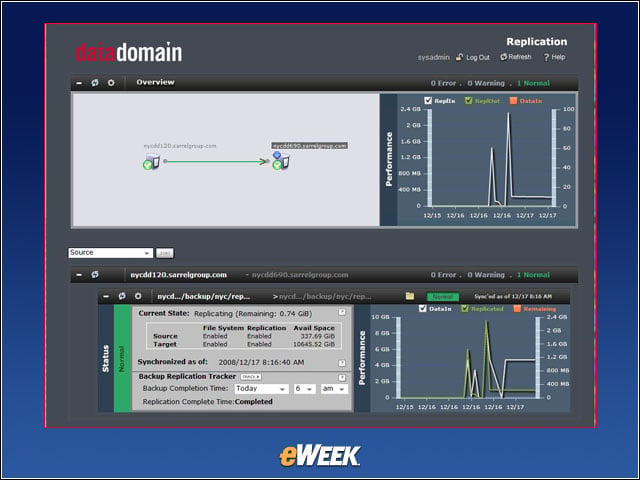Click 0 Error status in Overview header
The height and width of the screenshot is (480, 640).
tap(443, 83)
